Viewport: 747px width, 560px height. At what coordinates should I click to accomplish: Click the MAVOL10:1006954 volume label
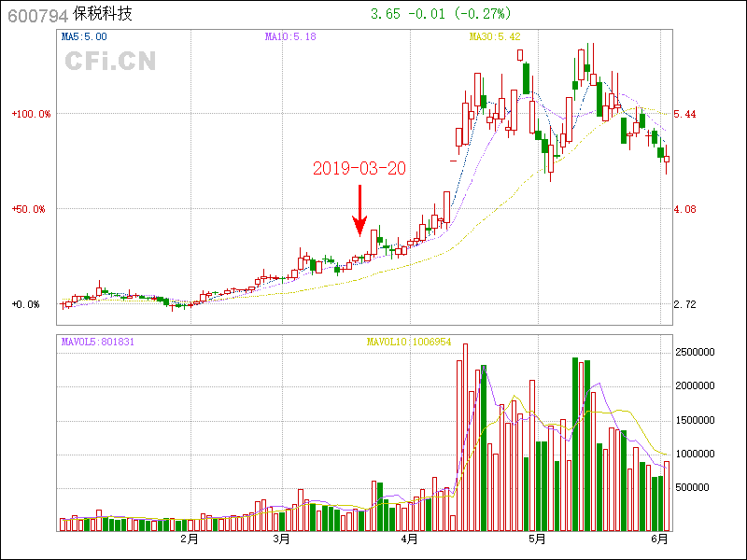(x=408, y=342)
